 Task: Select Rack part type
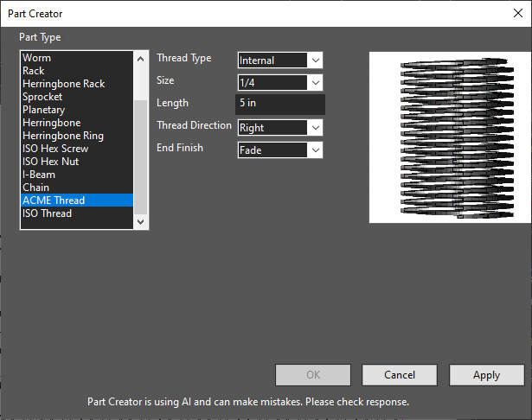tap(77, 71)
